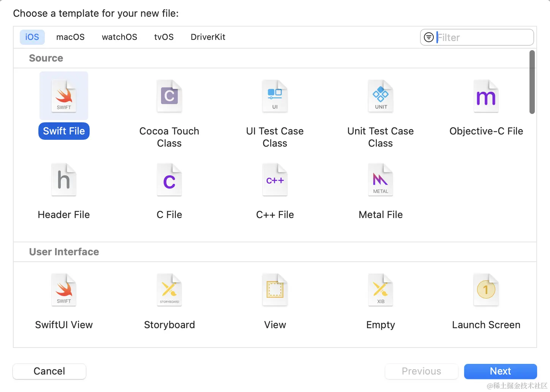Open the DriverKit platform tab
Viewport: 550px width, 392px height.
[x=208, y=37]
